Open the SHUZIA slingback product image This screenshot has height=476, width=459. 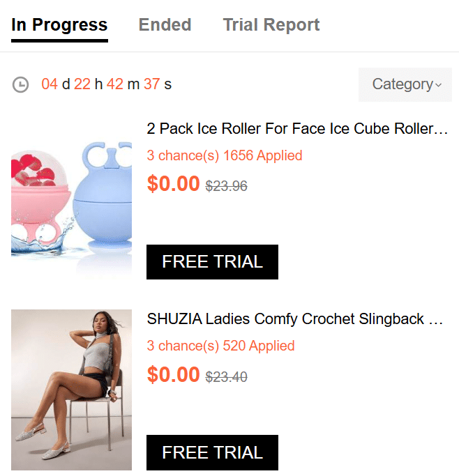pos(71,390)
